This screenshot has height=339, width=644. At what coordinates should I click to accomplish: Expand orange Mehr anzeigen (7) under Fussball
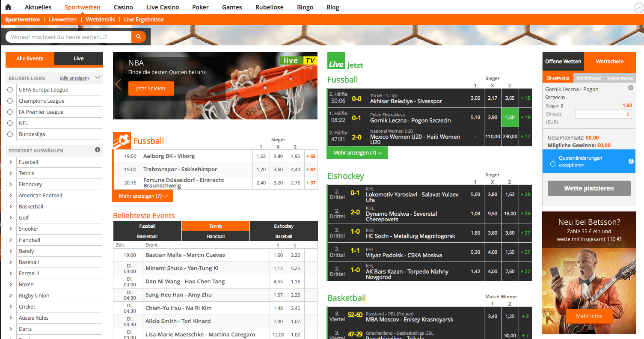coord(143,196)
